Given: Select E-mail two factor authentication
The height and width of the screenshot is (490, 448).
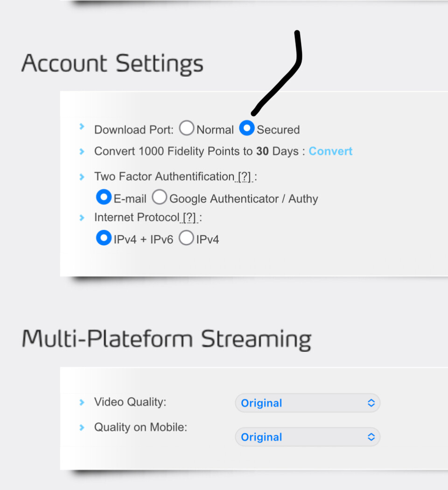Looking at the screenshot, I should (104, 198).
